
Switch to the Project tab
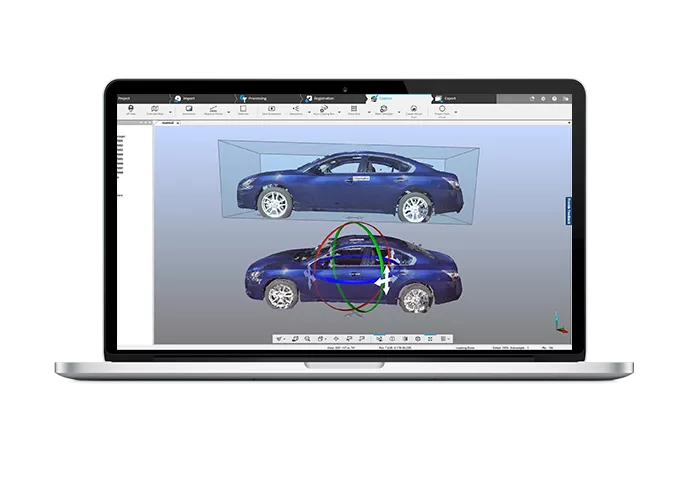coord(124,98)
